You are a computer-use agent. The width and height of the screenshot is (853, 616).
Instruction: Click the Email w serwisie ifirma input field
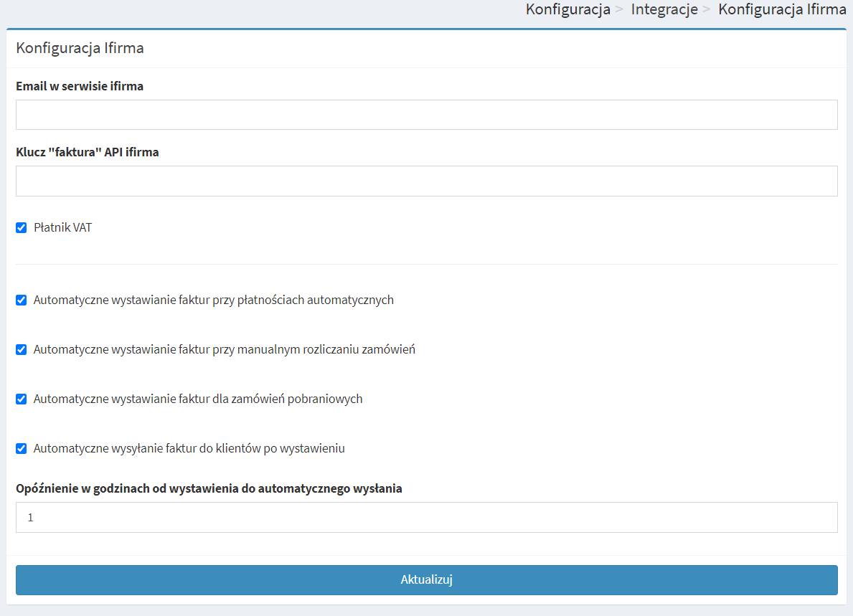tap(426, 115)
